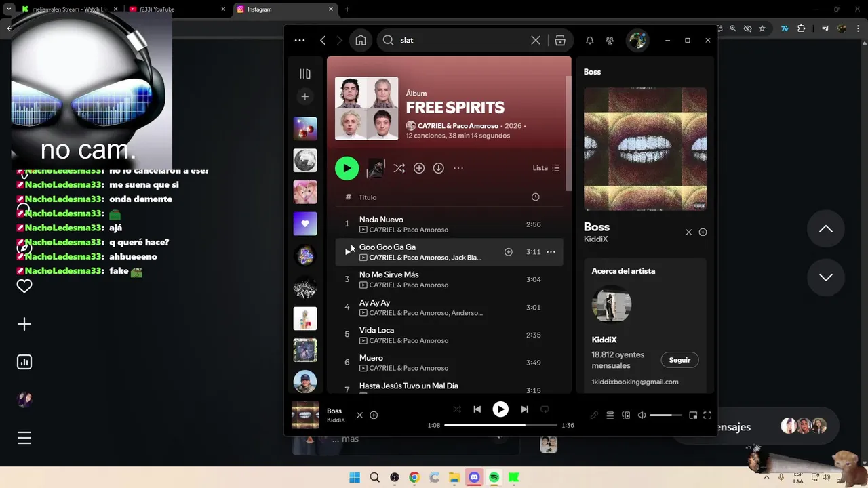This screenshot has width=868, height=488.
Task: Add Boss to Liked Songs in side panel
Action: [x=703, y=232]
